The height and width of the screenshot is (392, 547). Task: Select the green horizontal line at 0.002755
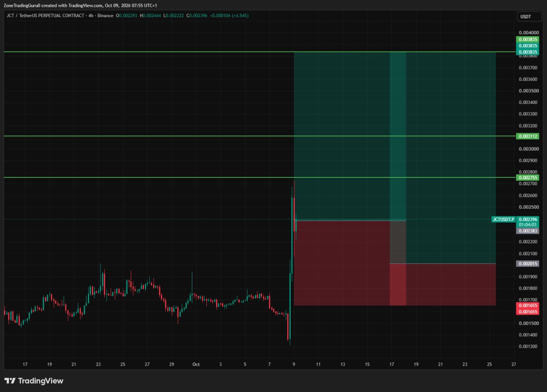[x=260, y=177]
